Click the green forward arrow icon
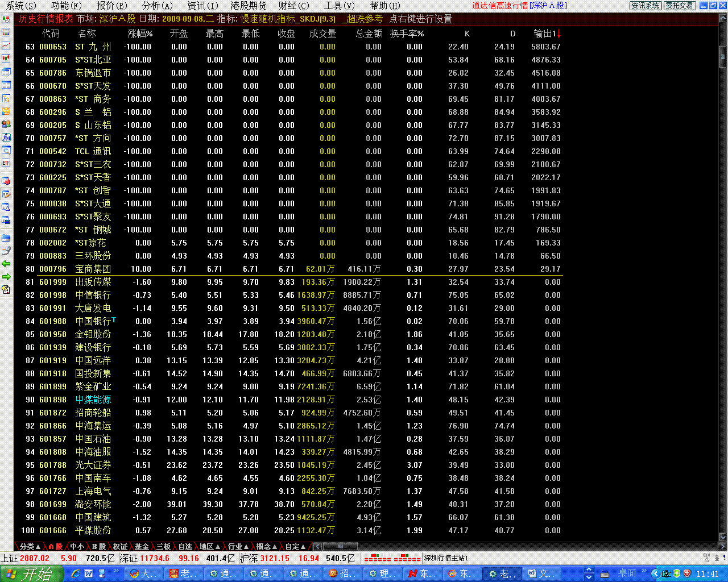Image resolution: width=728 pixels, height=582 pixels. 6,277
